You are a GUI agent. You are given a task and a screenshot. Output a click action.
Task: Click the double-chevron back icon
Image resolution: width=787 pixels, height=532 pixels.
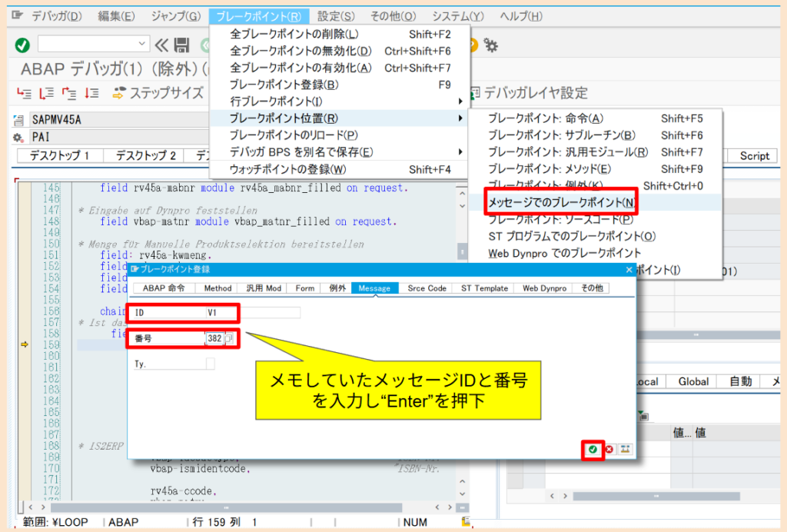(161, 45)
